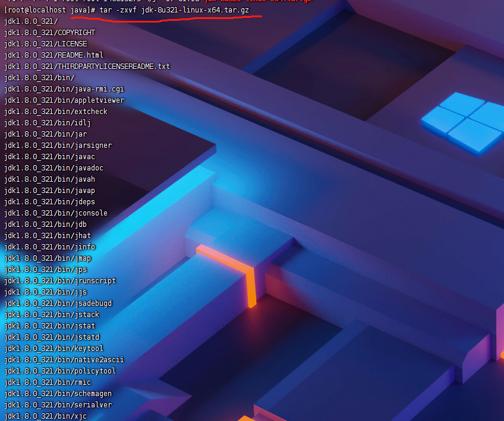The image size is (504, 421).
Task: Click the directory line "jdk1.8.0_321/bin/"
Action: tap(40, 78)
